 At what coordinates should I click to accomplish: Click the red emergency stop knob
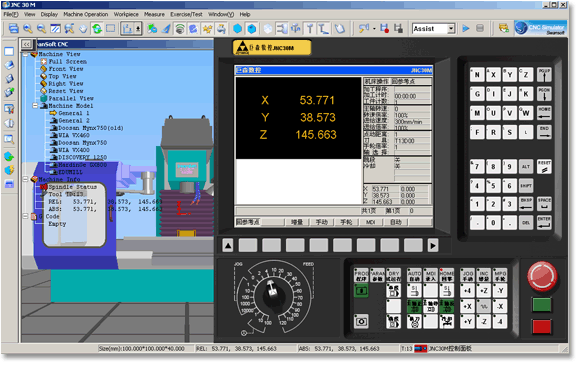click(542, 276)
